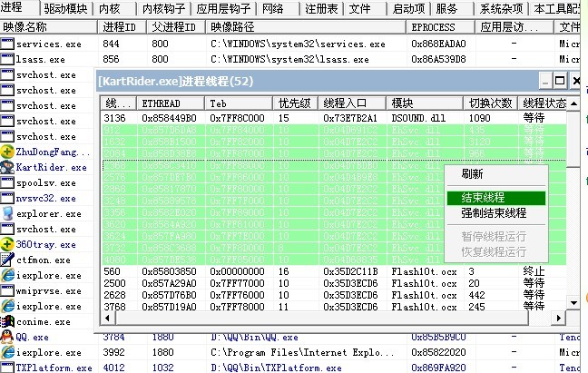This screenshot has width=588, height=373.
Task: Click the spoolsv.exe process icon
Action: (x=7, y=182)
